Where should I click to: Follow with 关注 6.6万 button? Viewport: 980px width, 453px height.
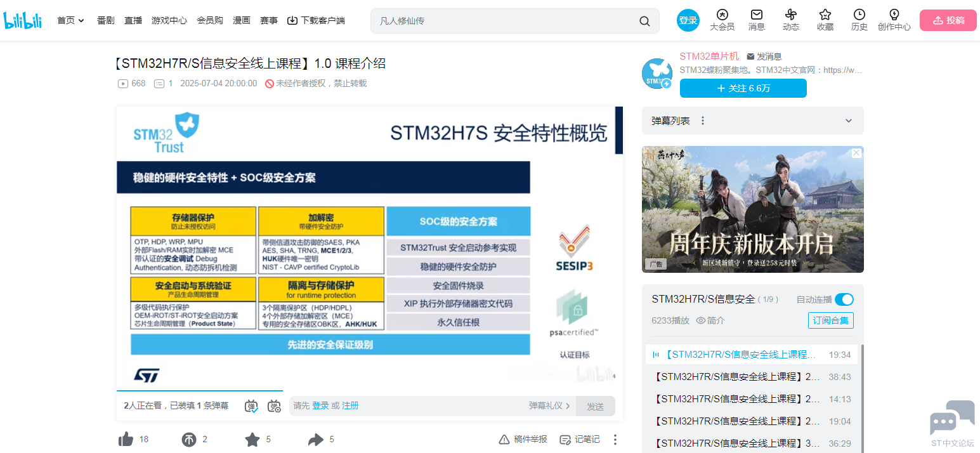click(743, 88)
